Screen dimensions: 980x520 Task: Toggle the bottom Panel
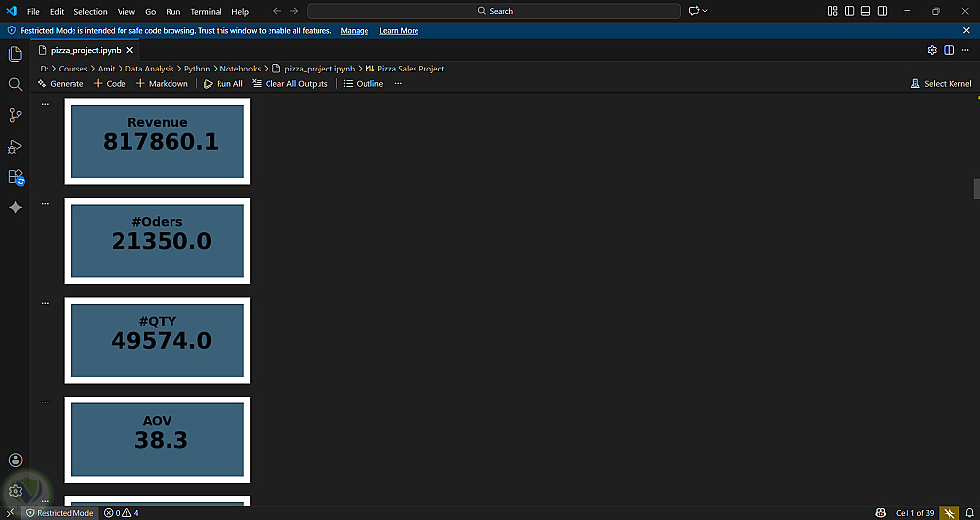(865, 11)
